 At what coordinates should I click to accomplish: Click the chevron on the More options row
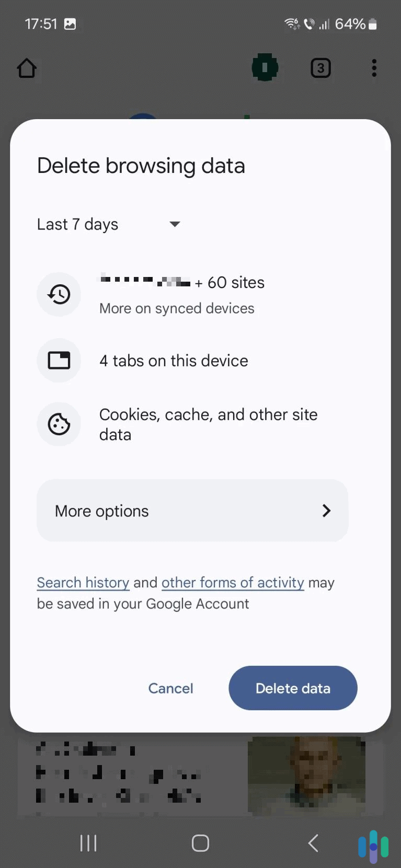click(x=326, y=511)
